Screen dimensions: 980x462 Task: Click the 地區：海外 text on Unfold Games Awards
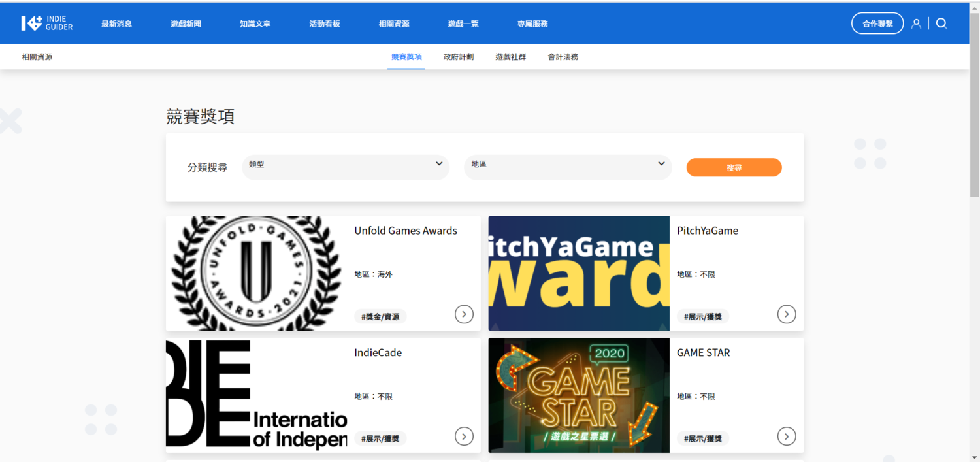(374, 274)
